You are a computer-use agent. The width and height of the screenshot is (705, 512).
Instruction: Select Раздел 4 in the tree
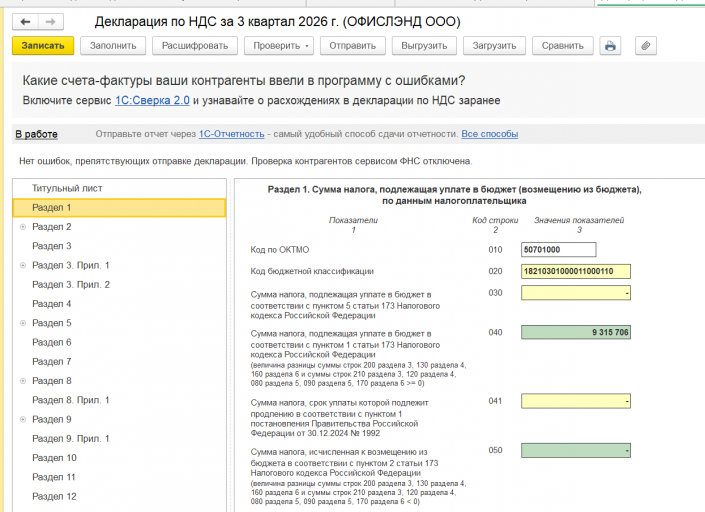[52, 304]
